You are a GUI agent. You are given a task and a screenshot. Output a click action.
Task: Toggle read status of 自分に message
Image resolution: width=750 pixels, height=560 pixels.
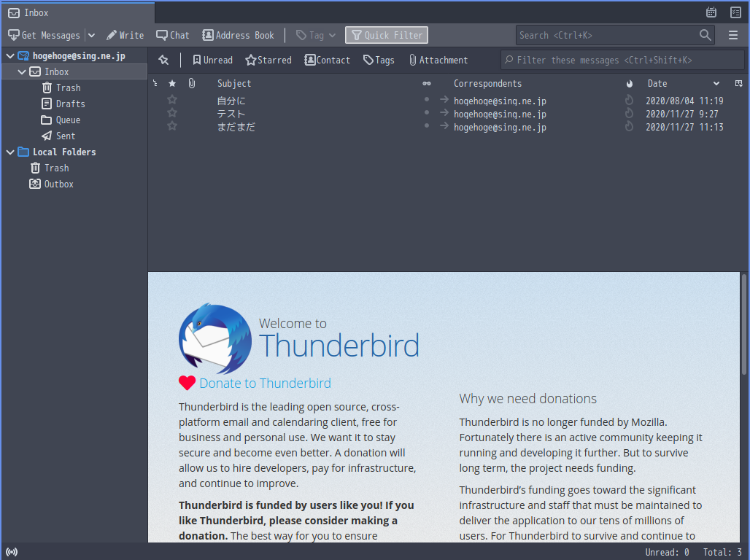pos(427,99)
